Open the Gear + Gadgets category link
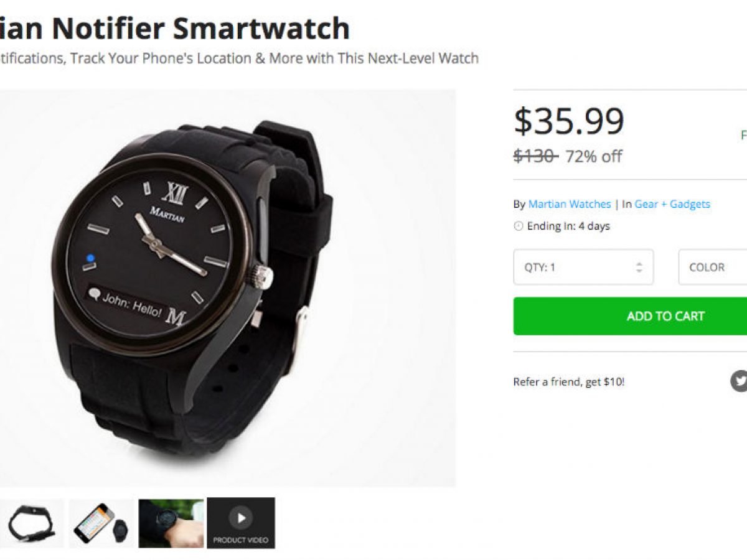This screenshot has height=560, width=747. pos(672,204)
